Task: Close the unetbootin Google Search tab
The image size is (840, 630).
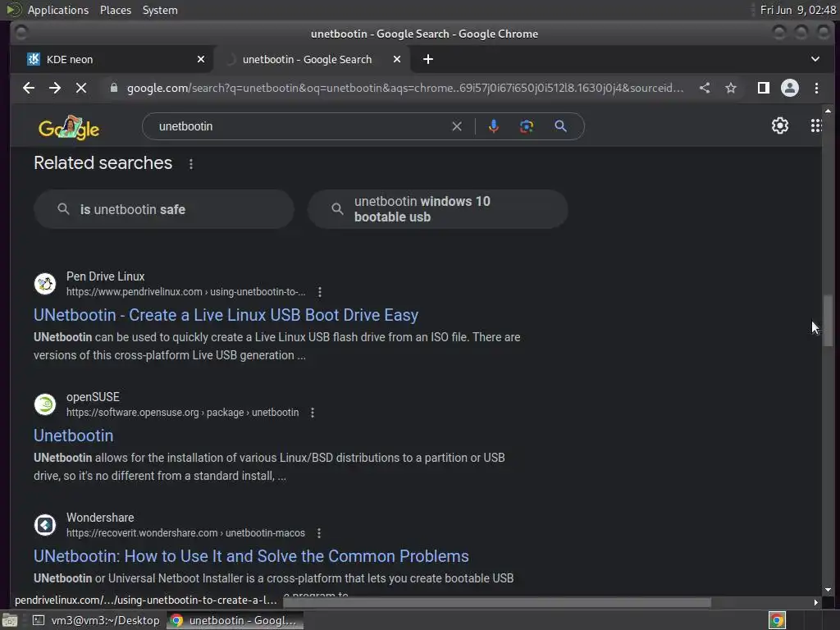Action: 397,59
